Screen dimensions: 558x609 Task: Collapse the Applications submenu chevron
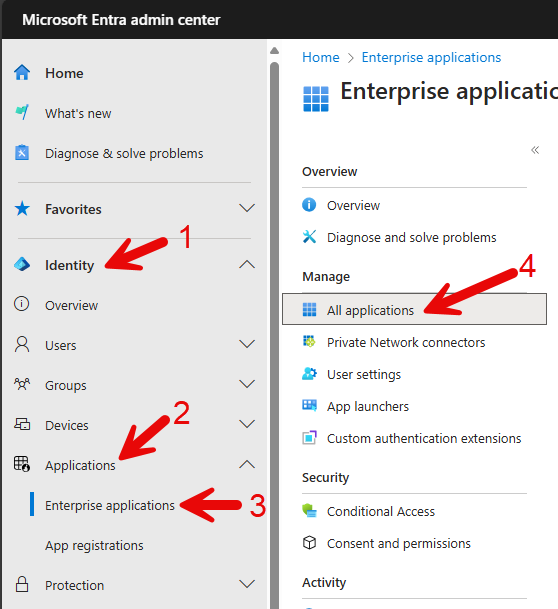click(x=247, y=464)
